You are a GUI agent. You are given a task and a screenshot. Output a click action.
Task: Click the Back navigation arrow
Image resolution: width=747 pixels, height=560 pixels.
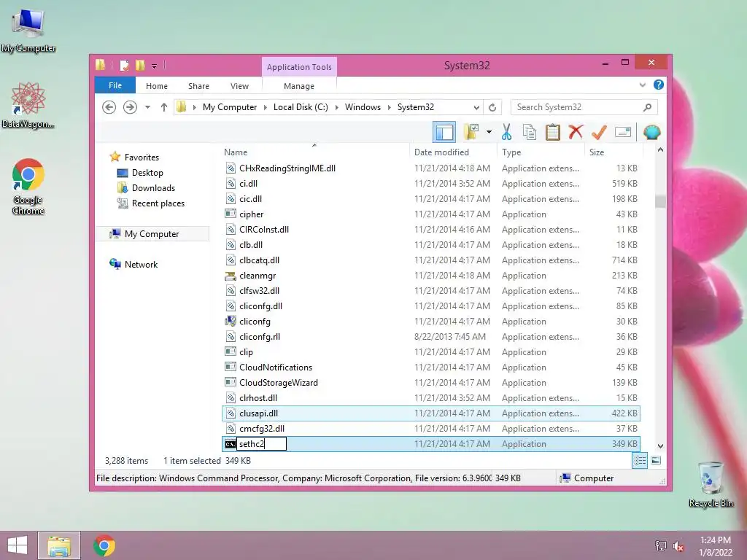(109, 107)
